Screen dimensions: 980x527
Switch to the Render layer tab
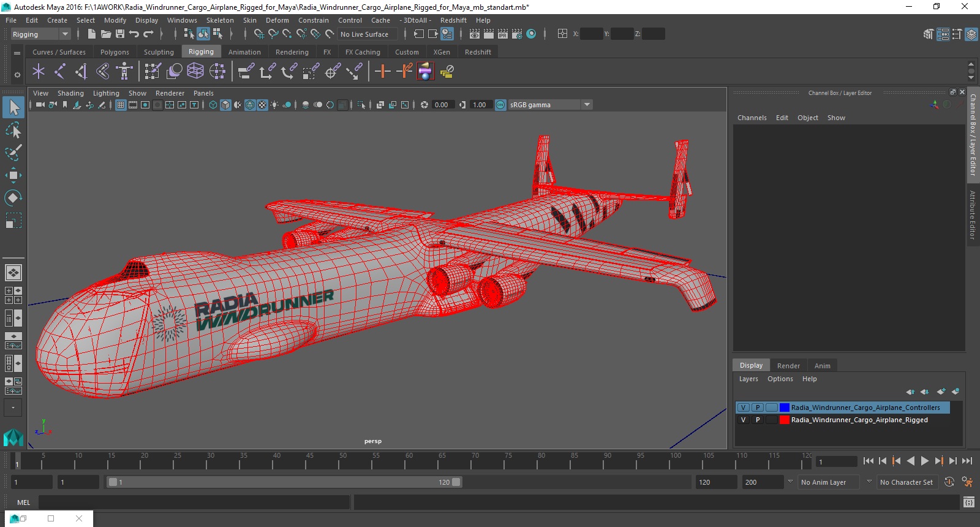pos(788,366)
